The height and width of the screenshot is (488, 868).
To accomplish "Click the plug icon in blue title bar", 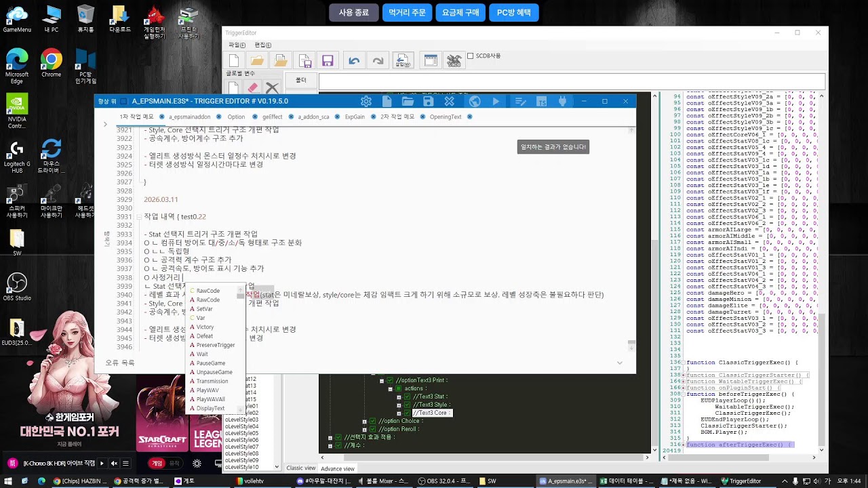I will coord(561,101).
